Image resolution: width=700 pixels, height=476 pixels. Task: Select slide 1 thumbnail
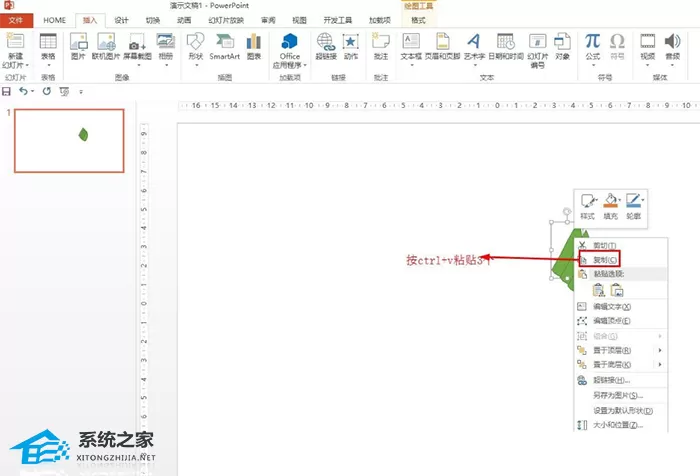[69, 141]
